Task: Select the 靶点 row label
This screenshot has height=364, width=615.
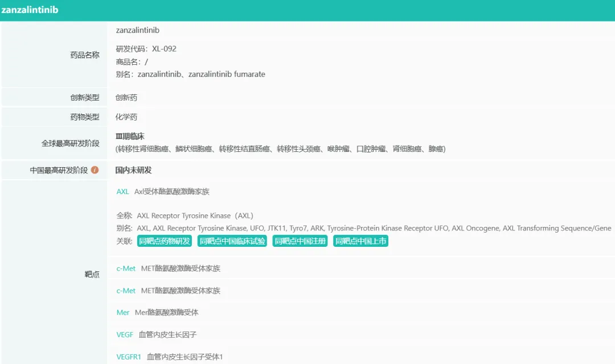Action: coord(92,275)
